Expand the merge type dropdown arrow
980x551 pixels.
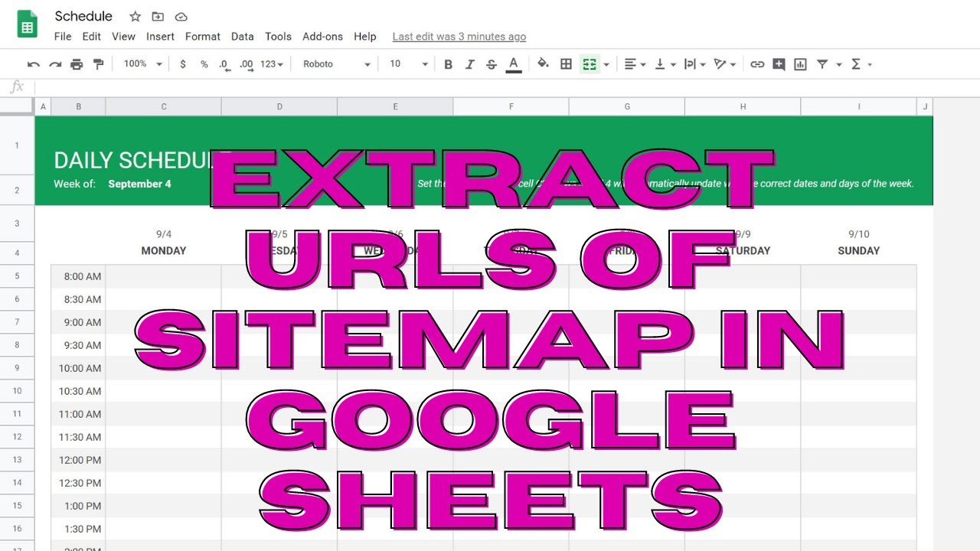[606, 64]
